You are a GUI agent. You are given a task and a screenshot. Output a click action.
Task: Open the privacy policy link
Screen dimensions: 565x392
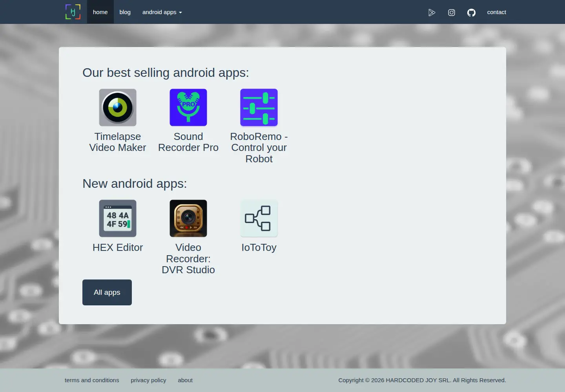click(148, 380)
